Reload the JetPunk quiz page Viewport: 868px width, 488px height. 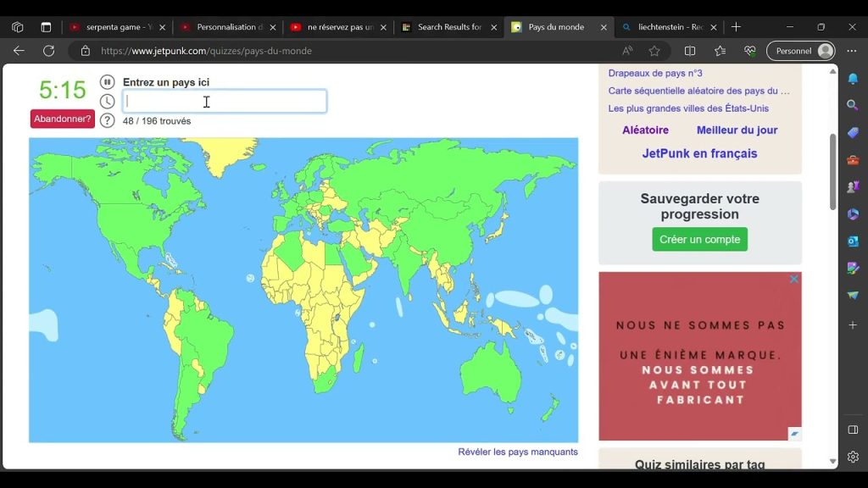[x=48, y=51]
